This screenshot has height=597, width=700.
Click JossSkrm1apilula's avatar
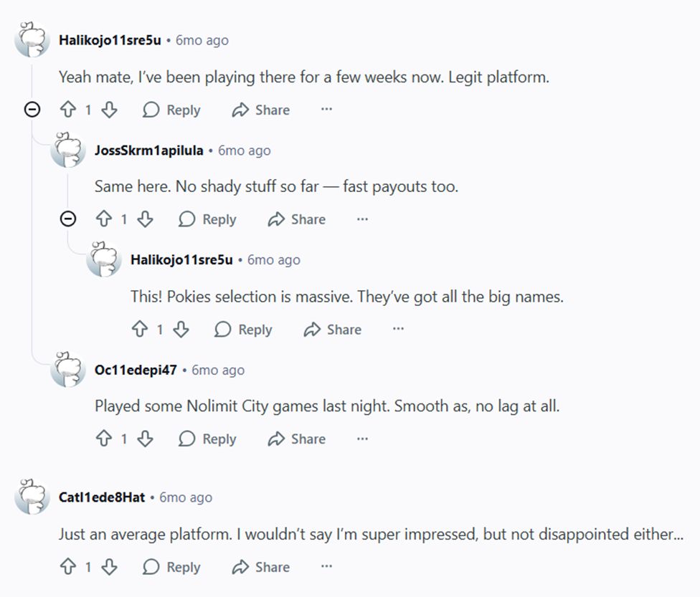click(x=69, y=152)
